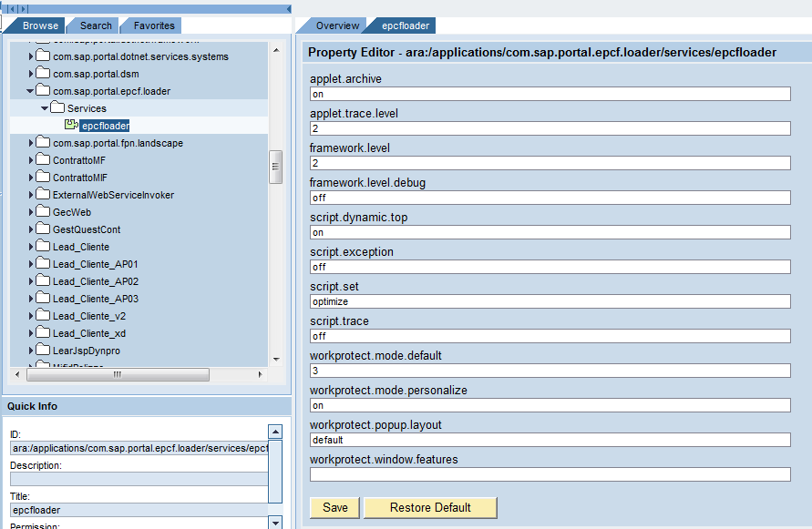This screenshot has height=529, width=812.
Task: Click the applet.trace.level input field
Action: [x=550, y=128]
